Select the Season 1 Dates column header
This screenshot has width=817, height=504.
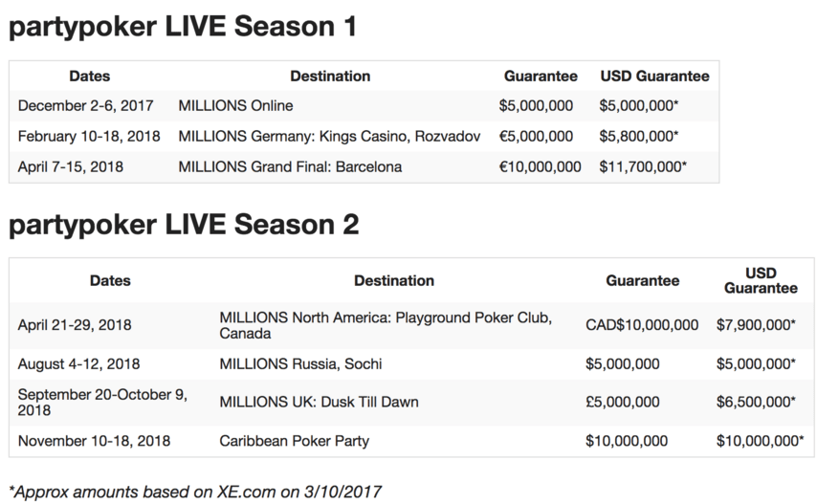coord(90,76)
